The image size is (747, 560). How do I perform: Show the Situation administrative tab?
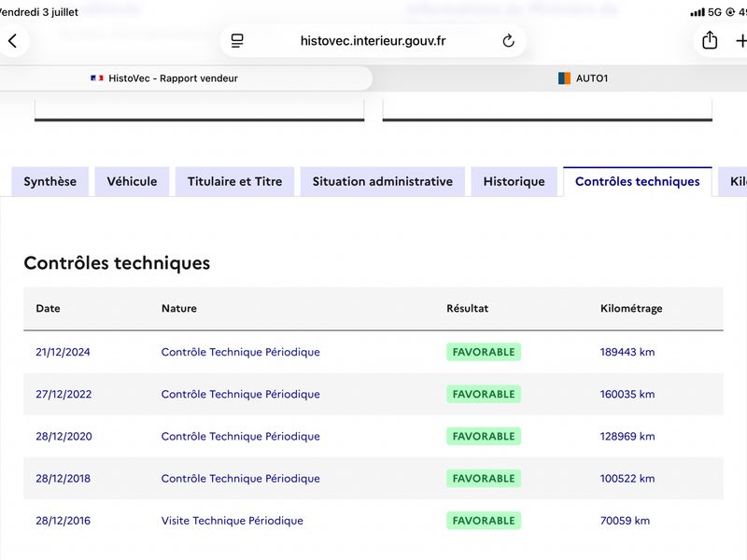pyautogui.click(x=383, y=181)
